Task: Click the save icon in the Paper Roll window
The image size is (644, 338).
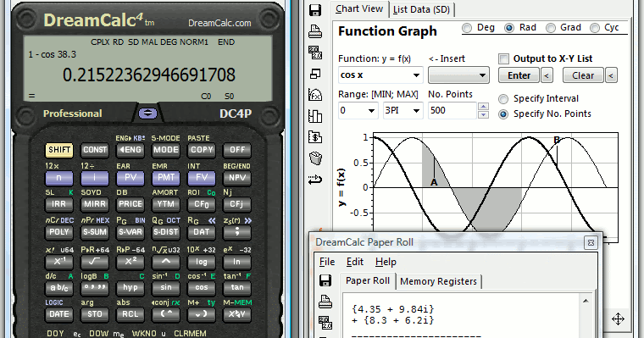Action: 325,280
